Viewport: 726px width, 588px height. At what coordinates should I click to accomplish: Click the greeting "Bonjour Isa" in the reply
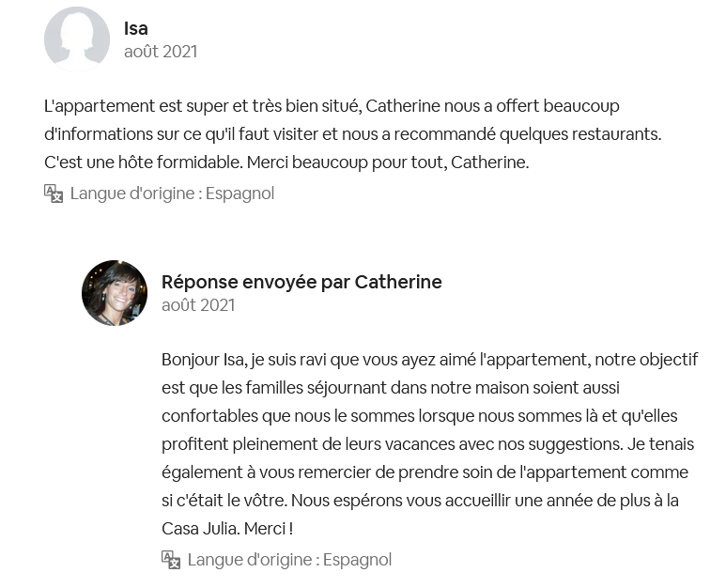[203, 360]
